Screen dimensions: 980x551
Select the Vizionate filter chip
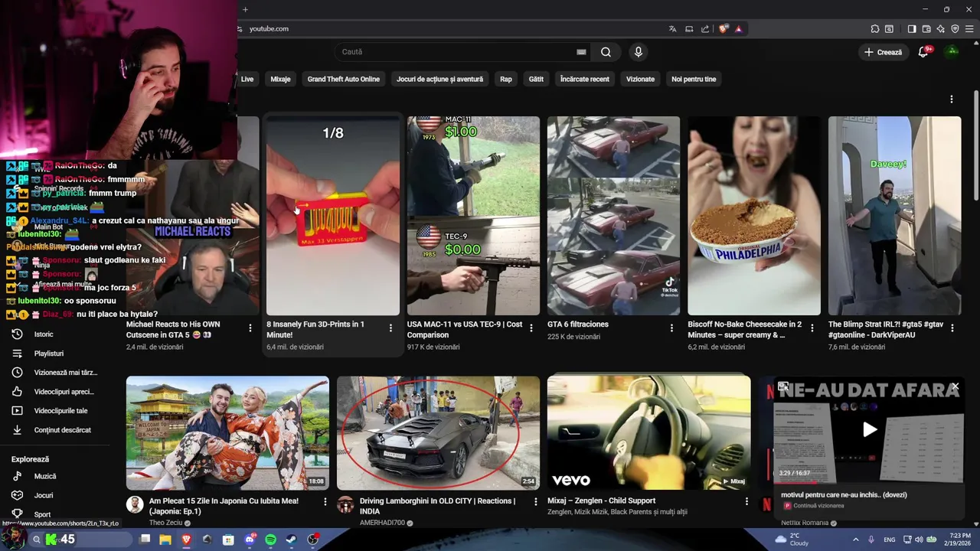point(641,79)
